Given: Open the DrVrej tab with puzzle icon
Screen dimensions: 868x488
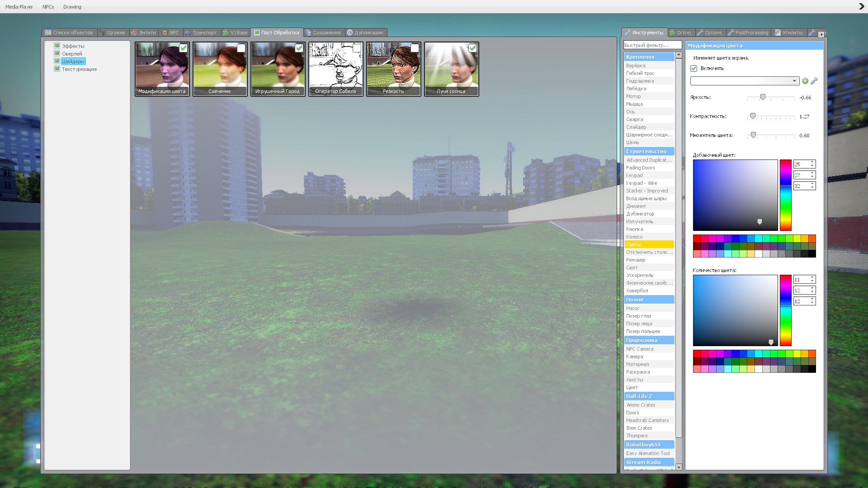Looking at the screenshot, I should pos(681,33).
